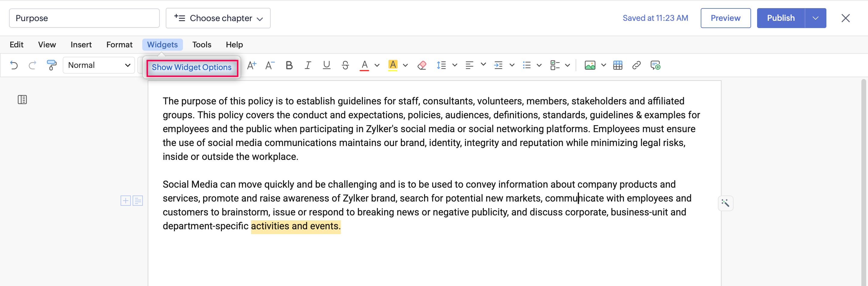Insert an image using the picture icon
The image size is (868, 286).
tap(590, 65)
